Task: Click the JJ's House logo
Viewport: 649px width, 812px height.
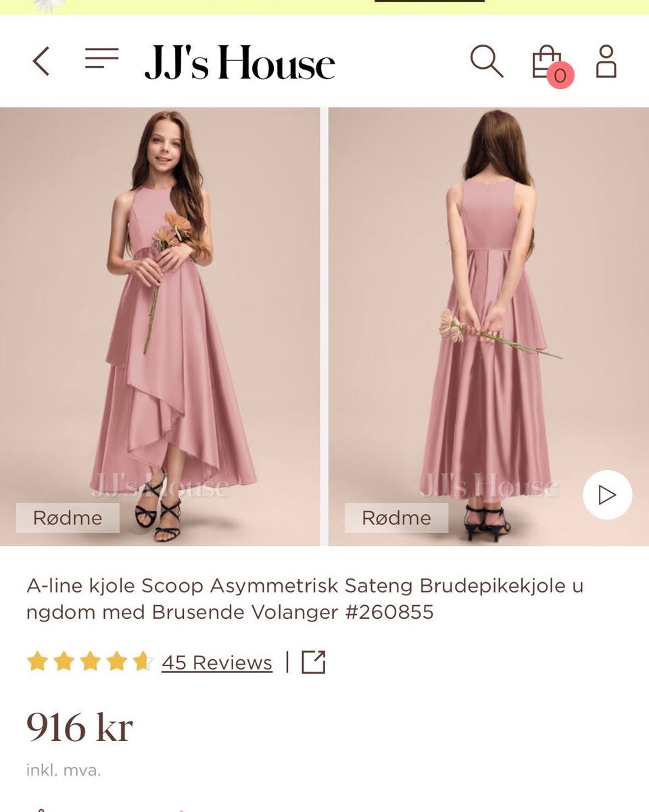Action: coord(239,63)
